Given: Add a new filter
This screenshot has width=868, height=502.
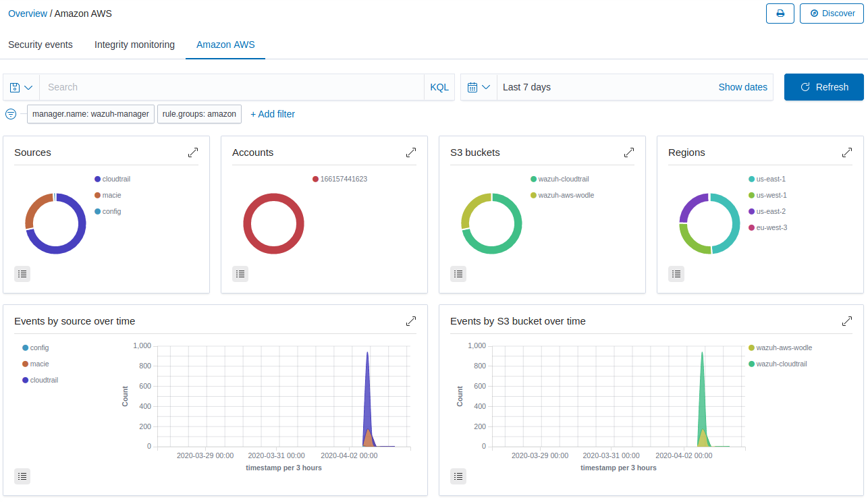Looking at the screenshot, I should coord(273,114).
